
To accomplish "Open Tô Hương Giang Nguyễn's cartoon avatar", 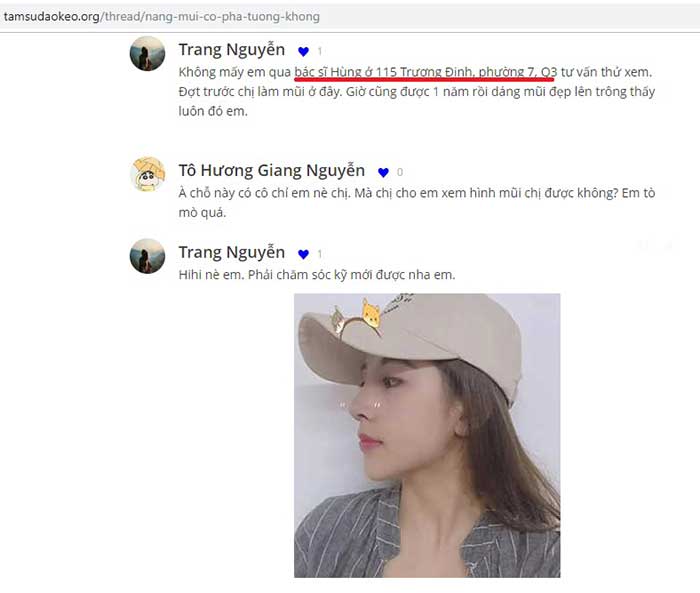I will point(147,174).
